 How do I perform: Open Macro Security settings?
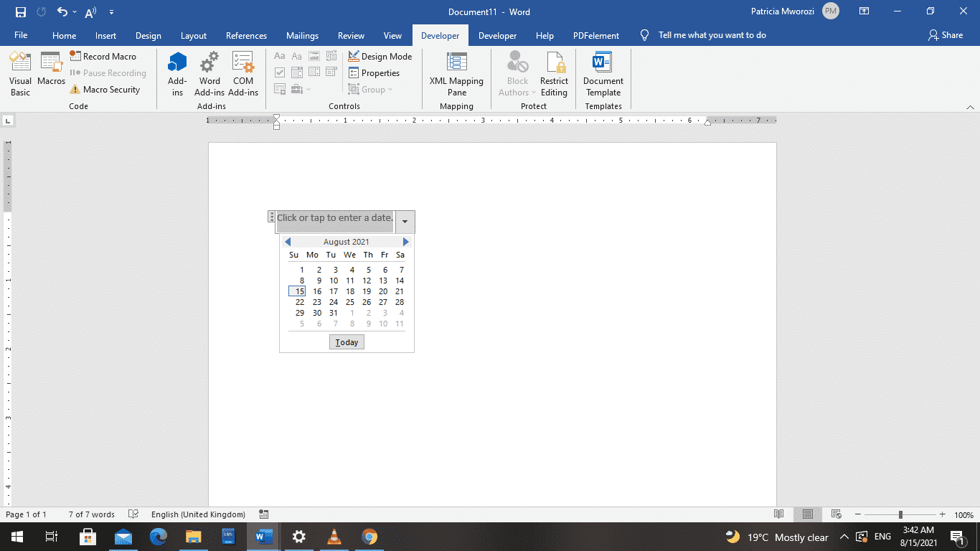108,89
